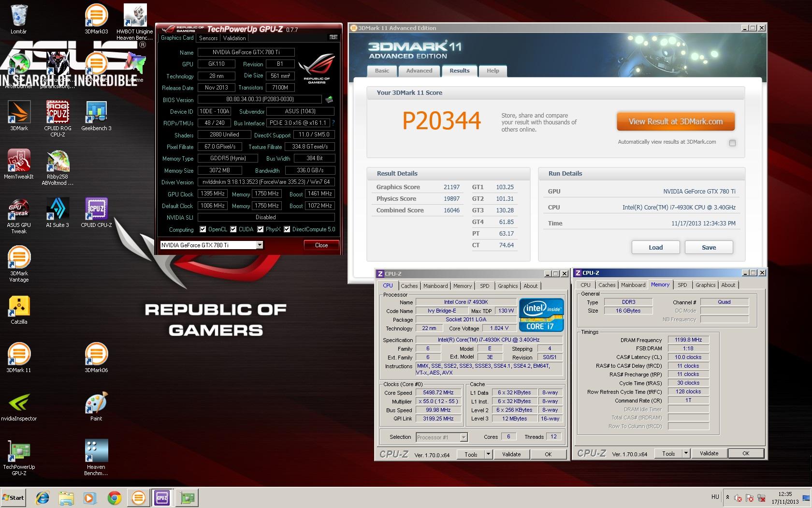Toggle PhysX checkbox in GPU-Z
The height and width of the screenshot is (508, 812).
pos(261,229)
